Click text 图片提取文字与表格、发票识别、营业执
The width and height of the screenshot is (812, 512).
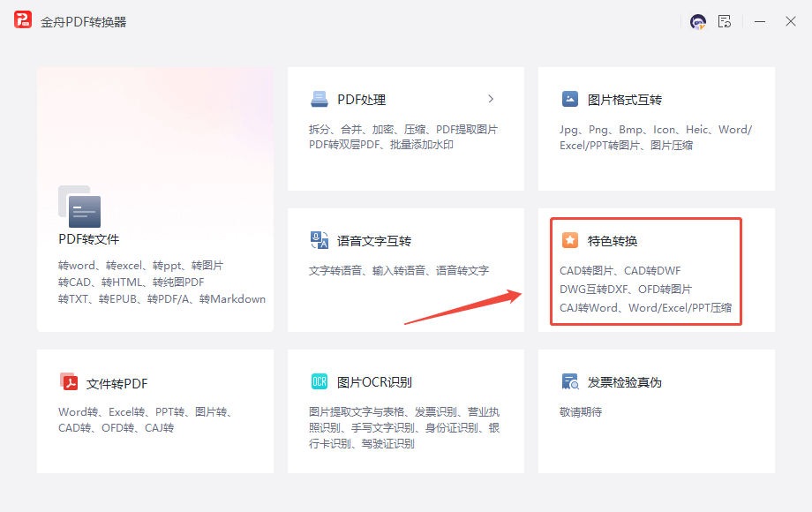[404, 411]
